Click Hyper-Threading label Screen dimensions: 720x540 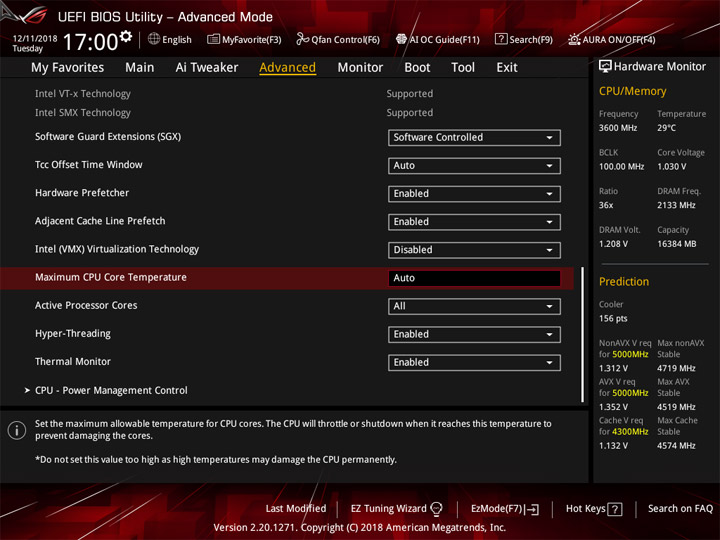73,333
